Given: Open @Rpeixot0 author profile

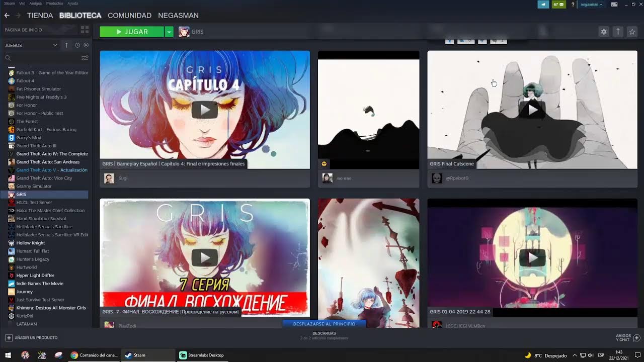Looking at the screenshot, I should [x=457, y=178].
